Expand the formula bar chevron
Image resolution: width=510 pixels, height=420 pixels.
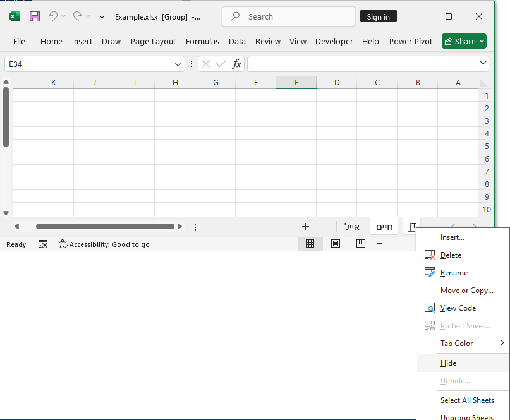tap(483, 64)
